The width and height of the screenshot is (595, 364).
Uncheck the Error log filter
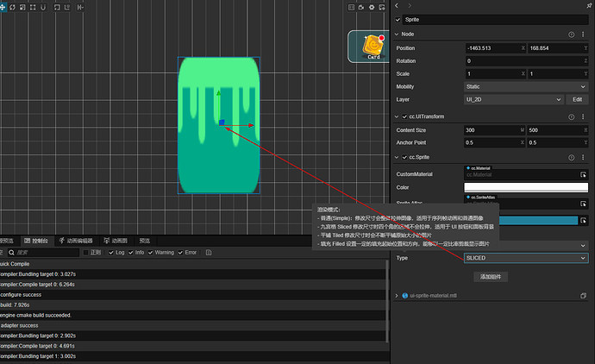click(178, 253)
